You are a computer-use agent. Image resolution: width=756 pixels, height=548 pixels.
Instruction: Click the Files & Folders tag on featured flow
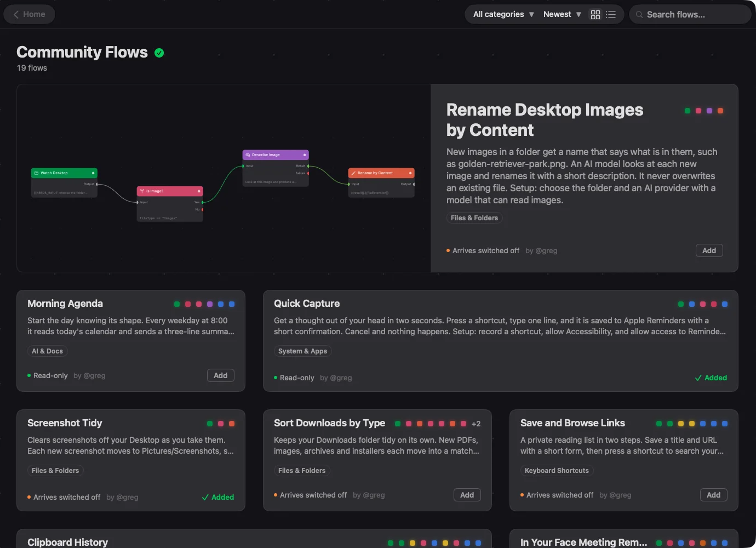click(474, 218)
